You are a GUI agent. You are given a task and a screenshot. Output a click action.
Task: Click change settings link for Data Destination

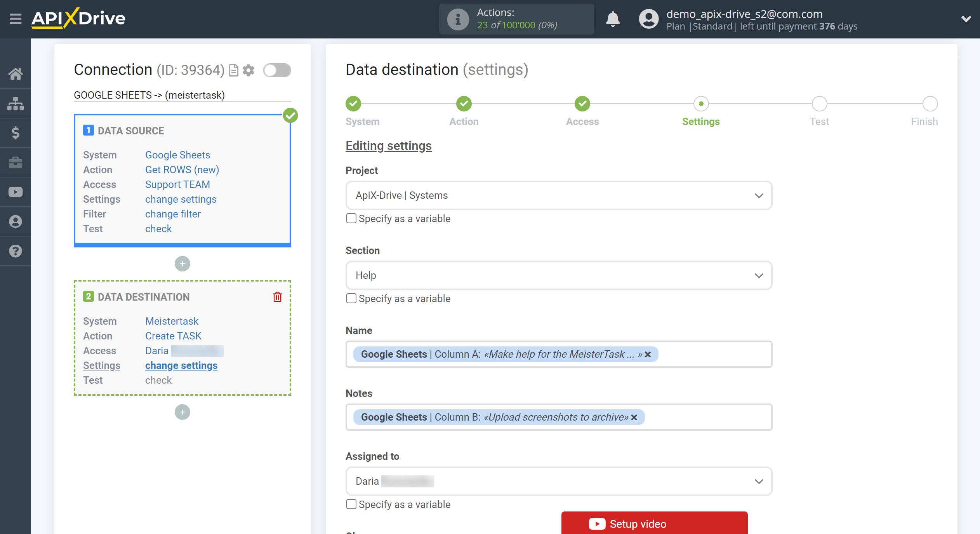(181, 365)
